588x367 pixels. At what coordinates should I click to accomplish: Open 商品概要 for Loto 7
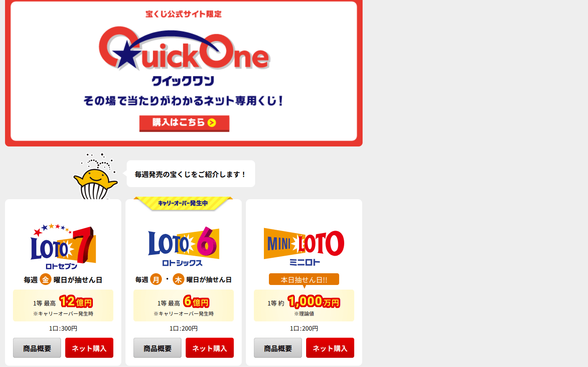[37, 348]
